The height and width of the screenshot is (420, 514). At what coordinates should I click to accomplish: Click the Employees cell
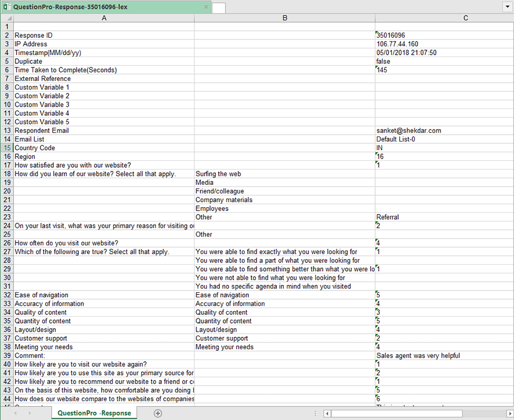(284, 208)
